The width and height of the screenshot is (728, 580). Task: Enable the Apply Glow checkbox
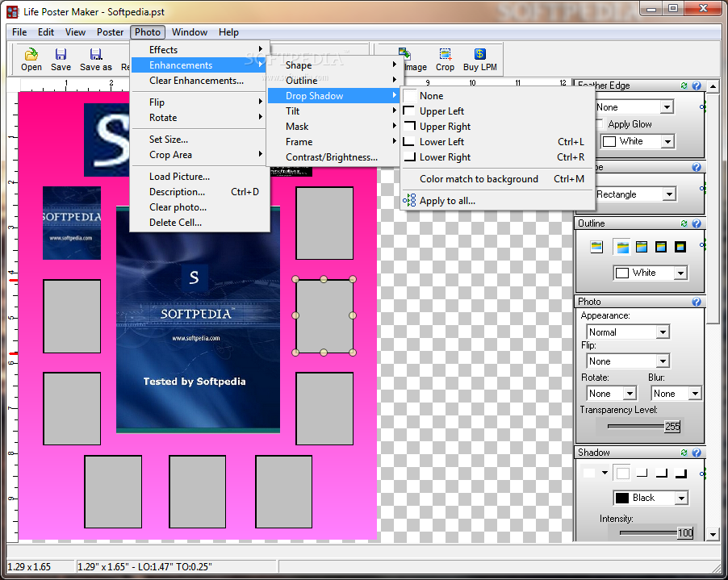click(600, 124)
